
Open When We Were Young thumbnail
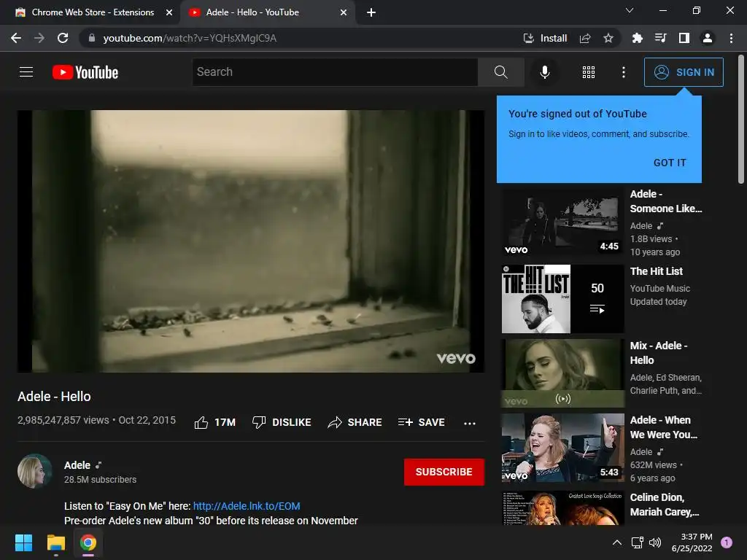(562, 448)
